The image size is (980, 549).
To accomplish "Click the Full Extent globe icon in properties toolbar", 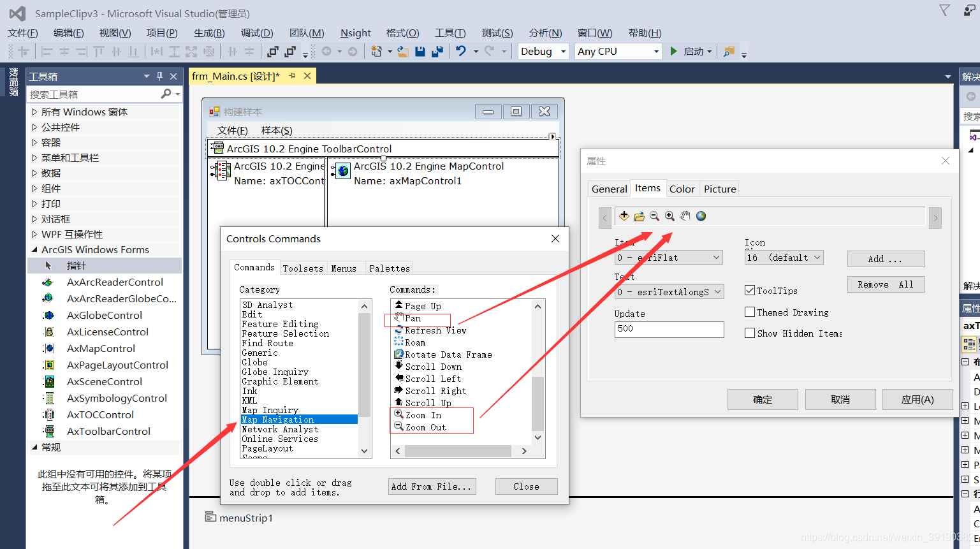I will point(701,216).
